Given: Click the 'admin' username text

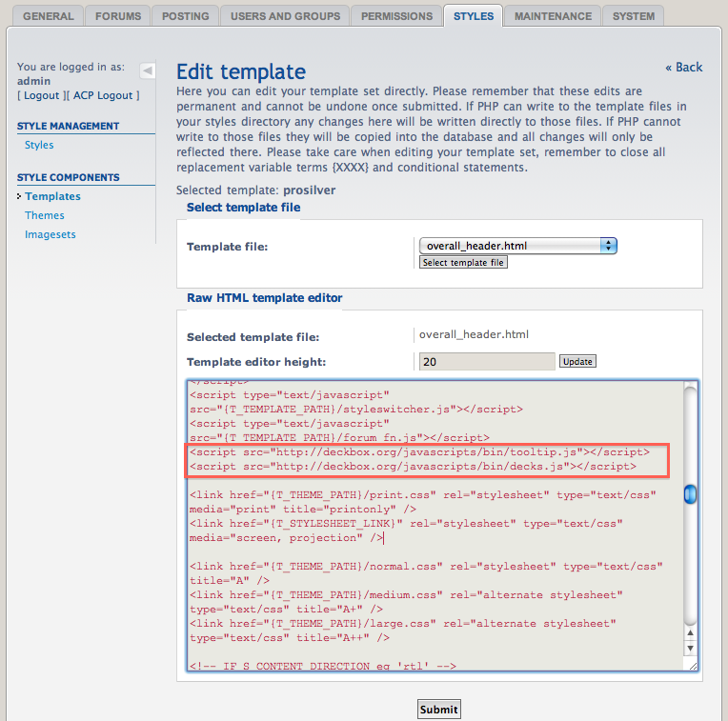Looking at the screenshot, I should pos(34,81).
